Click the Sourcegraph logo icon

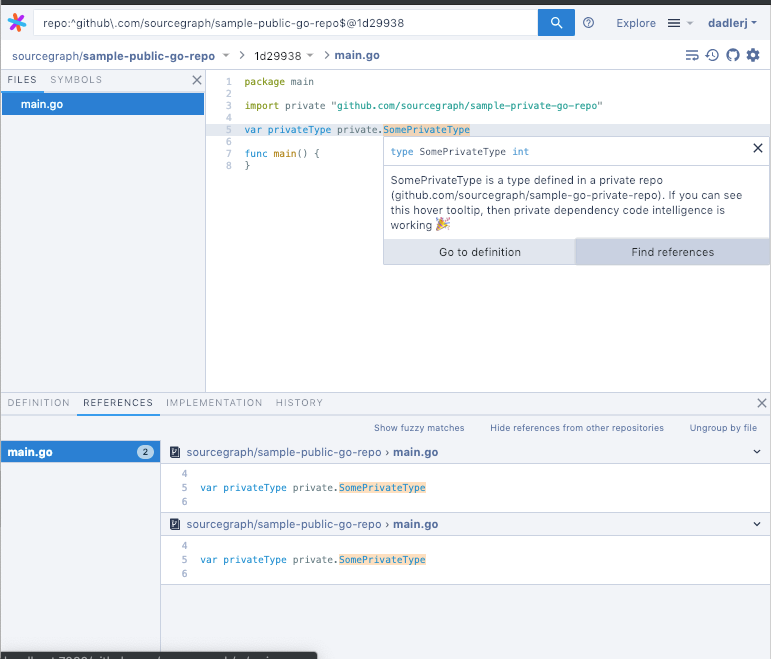[17, 23]
